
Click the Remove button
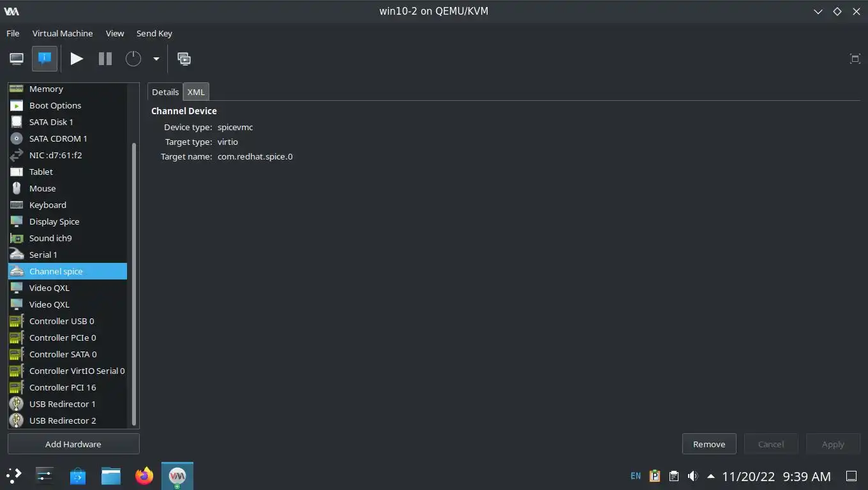tap(709, 444)
